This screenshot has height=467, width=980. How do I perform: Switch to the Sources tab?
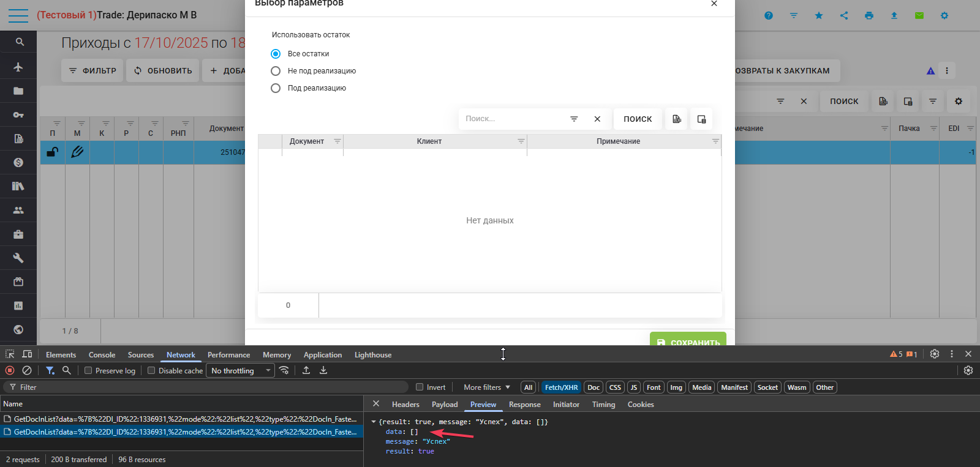(141, 354)
